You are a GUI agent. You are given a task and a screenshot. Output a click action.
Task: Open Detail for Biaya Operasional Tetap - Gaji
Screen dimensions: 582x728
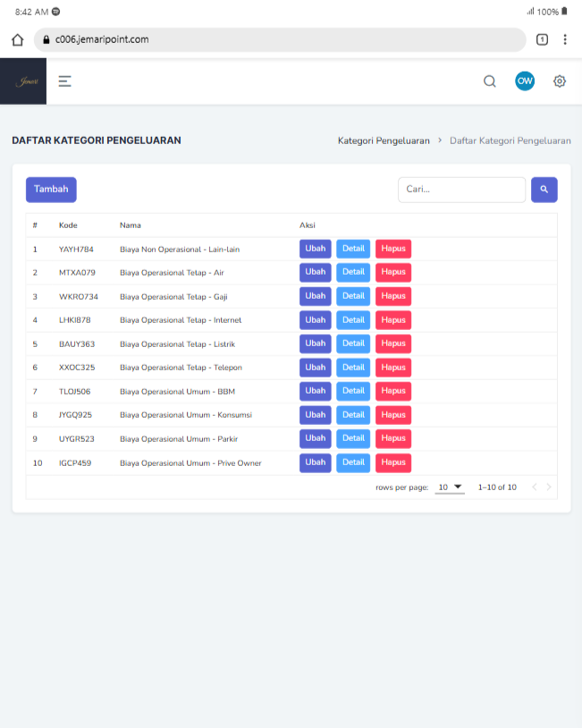(x=353, y=296)
